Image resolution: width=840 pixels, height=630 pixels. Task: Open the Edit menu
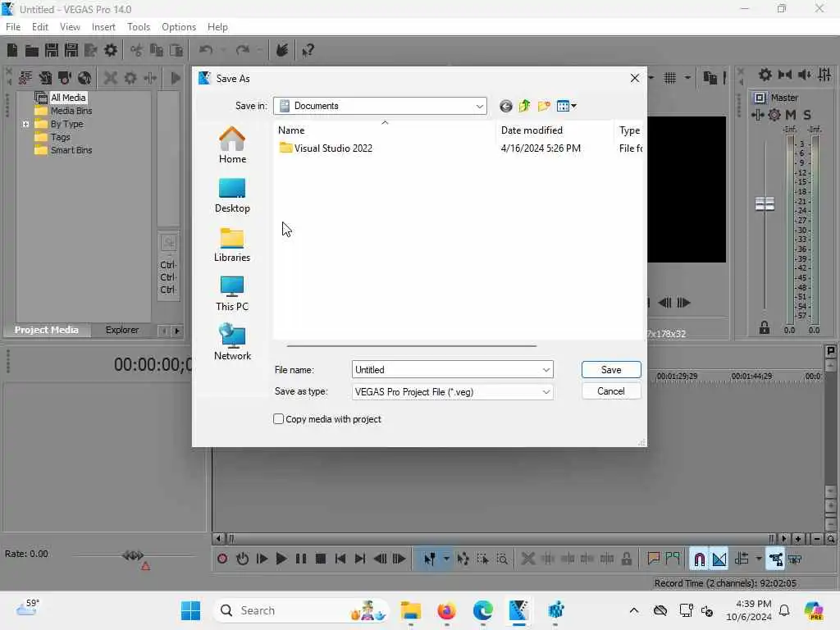[x=40, y=27]
